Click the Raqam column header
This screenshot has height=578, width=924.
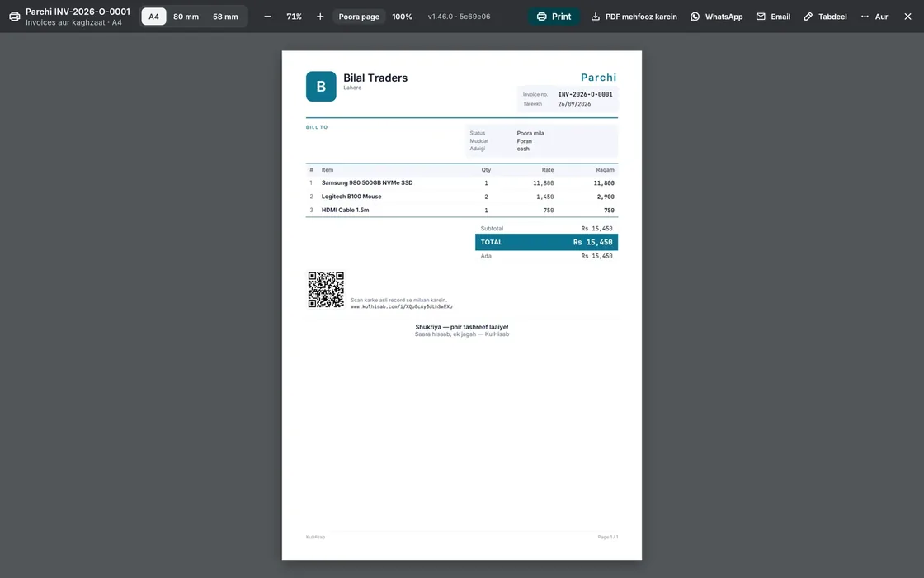pyautogui.click(x=606, y=170)
